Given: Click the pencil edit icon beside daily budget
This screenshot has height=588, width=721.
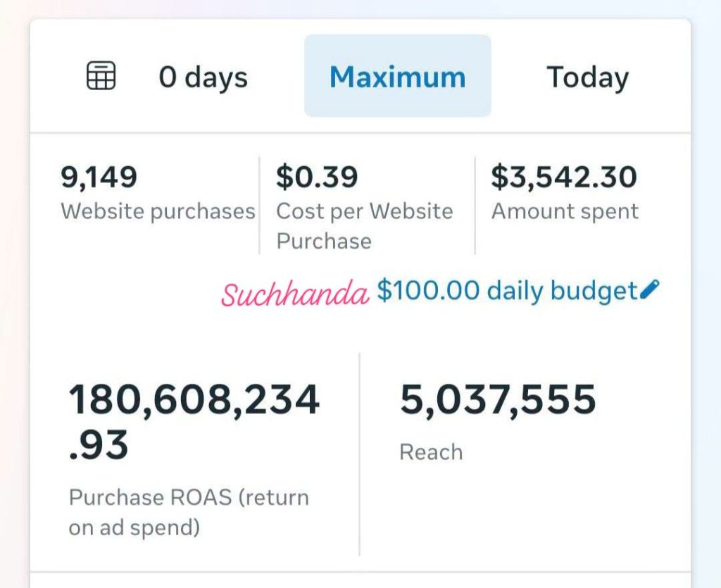Looking at the screenshot, I should pos(649,289).
